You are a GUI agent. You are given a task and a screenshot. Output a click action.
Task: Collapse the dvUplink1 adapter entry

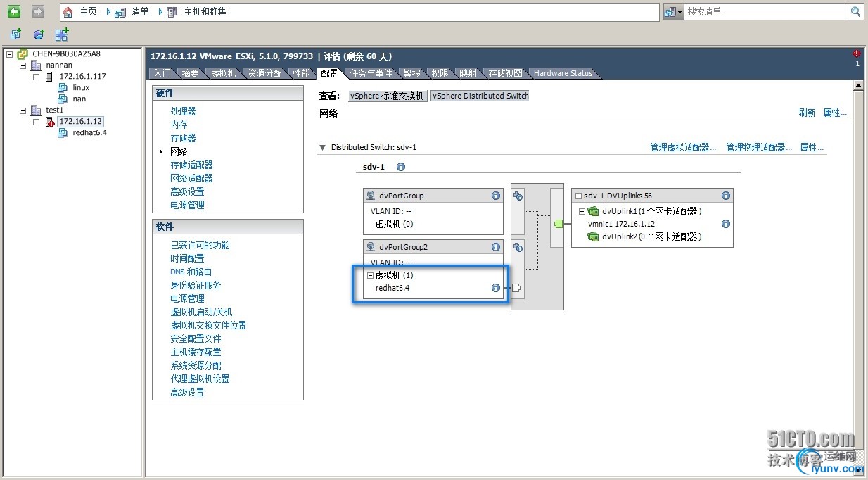[582, 211]
